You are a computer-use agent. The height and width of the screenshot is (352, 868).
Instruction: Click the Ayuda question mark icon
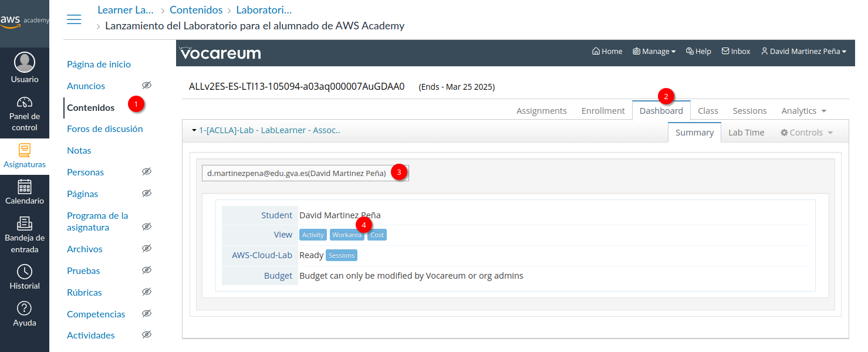tap(25, 309)
